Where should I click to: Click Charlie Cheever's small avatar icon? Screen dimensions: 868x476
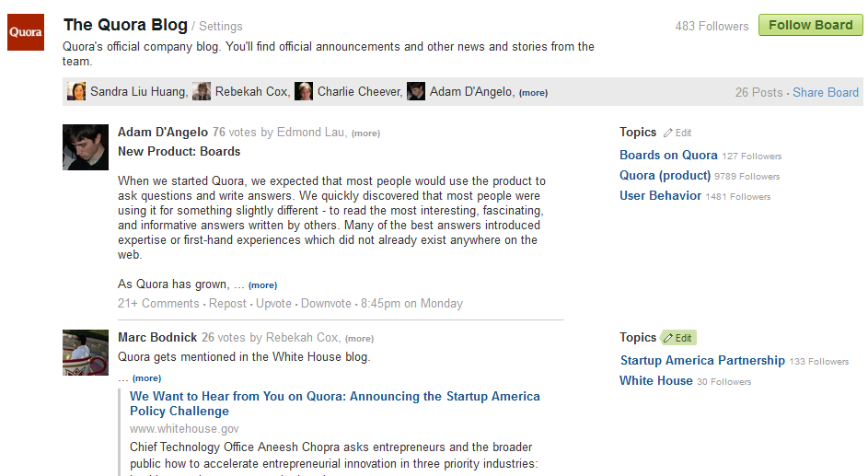point(304,91)
